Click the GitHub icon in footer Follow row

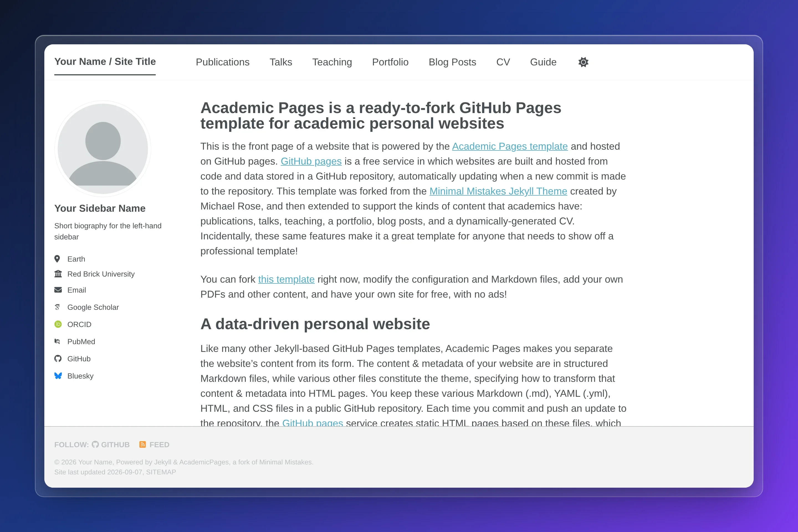click(95, 444)
